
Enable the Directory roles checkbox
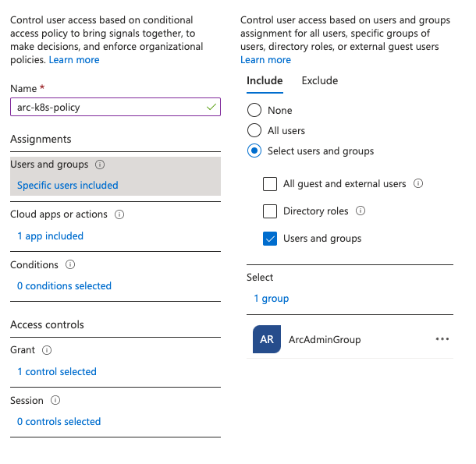point(270,211)
